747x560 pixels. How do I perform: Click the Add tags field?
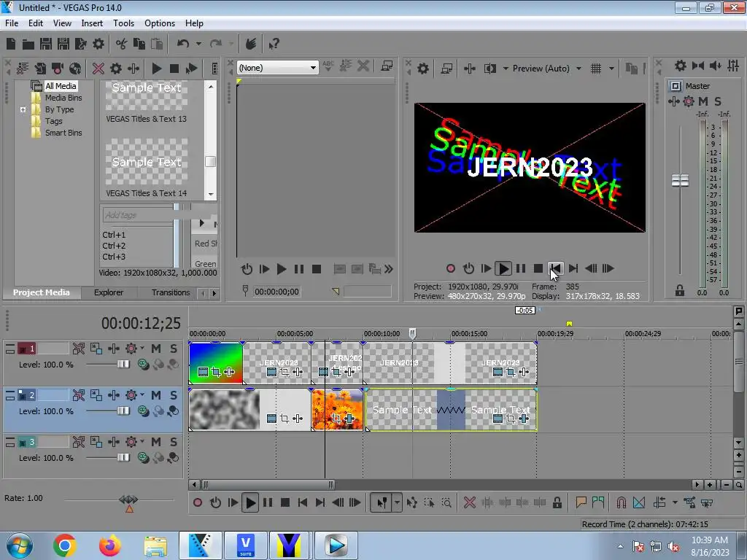pos(138,215)
